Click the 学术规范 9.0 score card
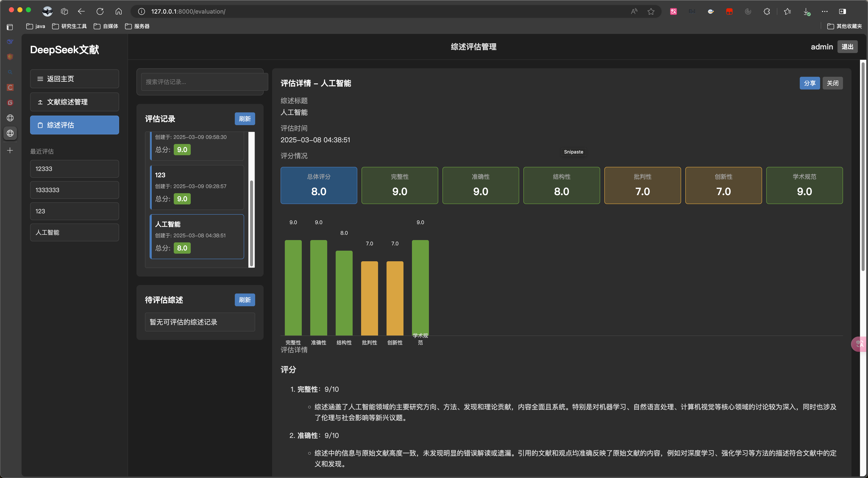 click(x=804, y=185)
